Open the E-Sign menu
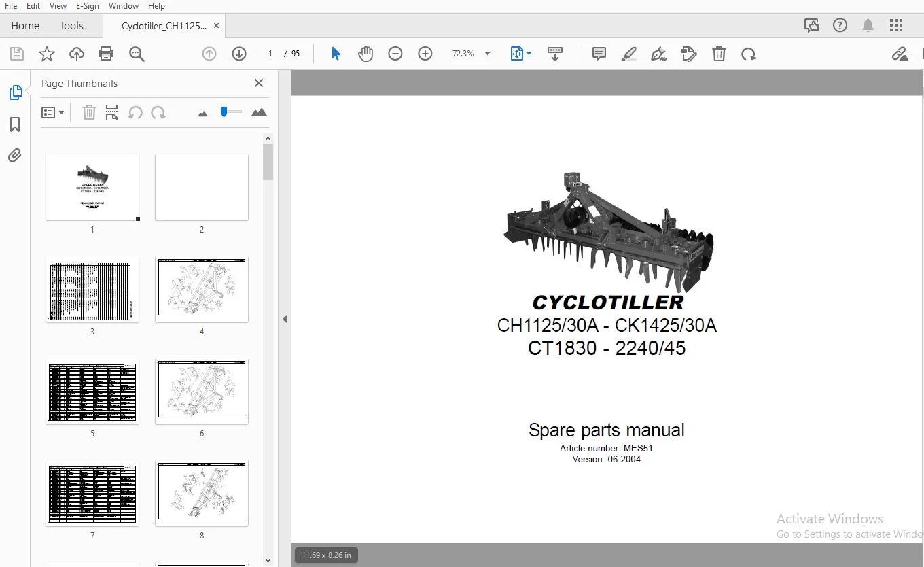The height and width of the screenshot is (567, 924). (x=88, y=6)
